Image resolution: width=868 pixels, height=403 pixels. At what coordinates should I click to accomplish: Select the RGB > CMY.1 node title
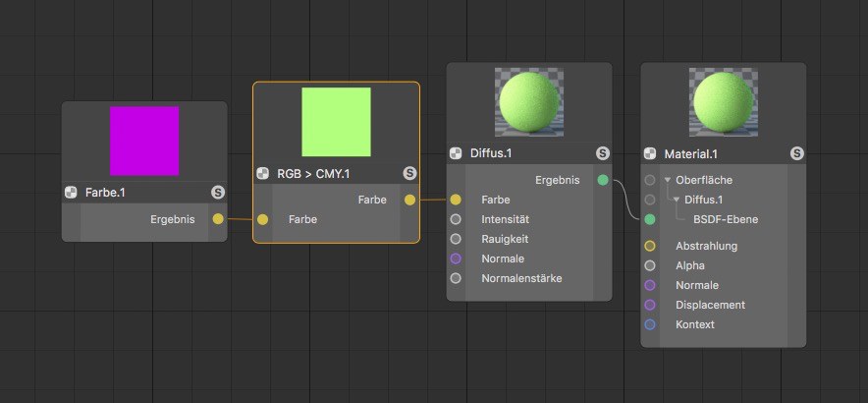click(x=313, y=174)
